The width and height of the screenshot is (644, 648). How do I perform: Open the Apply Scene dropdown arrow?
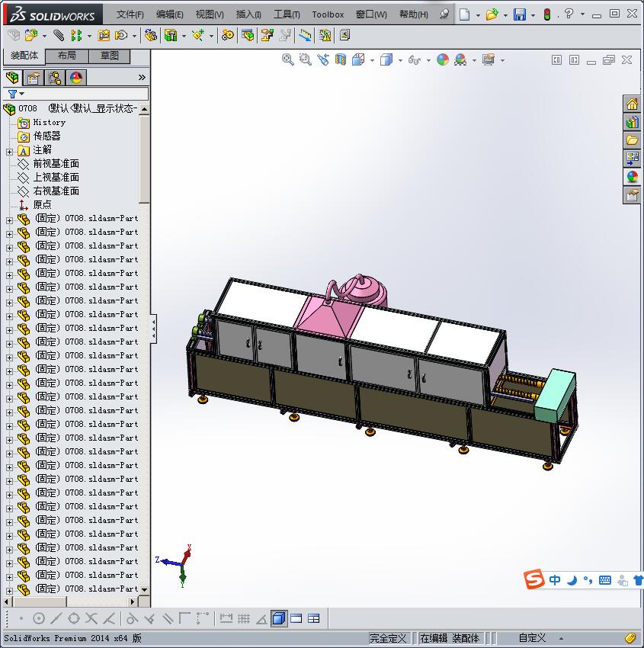(474, 60)
